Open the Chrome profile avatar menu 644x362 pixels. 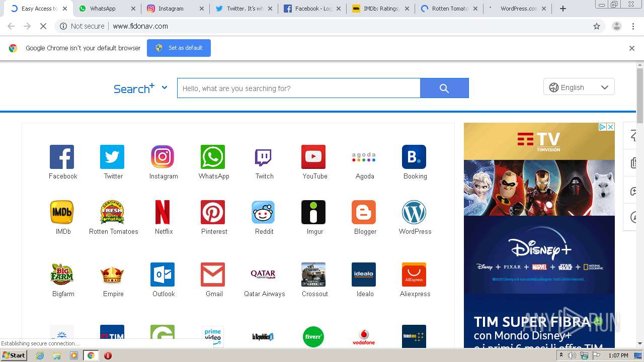[x=616, y=26]
